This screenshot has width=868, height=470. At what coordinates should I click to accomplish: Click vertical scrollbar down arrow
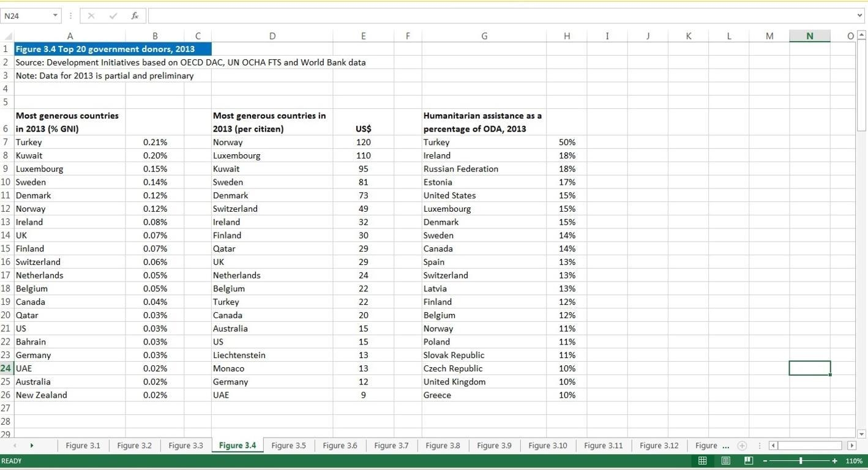[861, 434]
